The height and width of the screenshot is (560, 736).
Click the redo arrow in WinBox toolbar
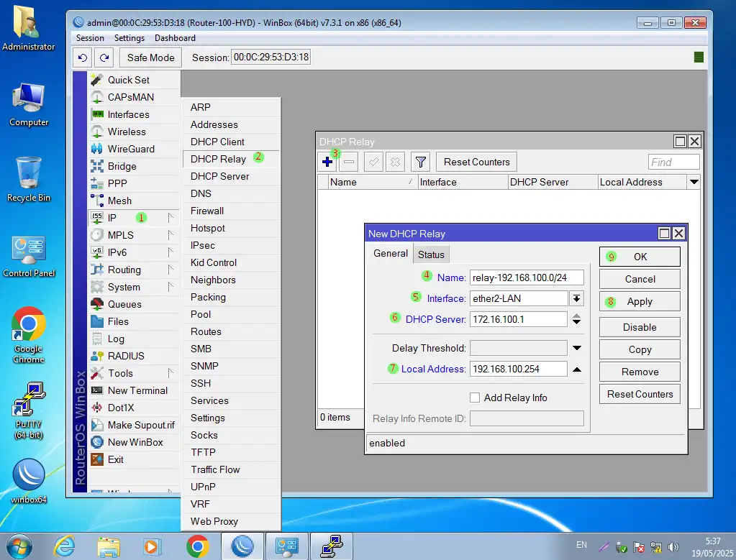(x=105, y=58)
